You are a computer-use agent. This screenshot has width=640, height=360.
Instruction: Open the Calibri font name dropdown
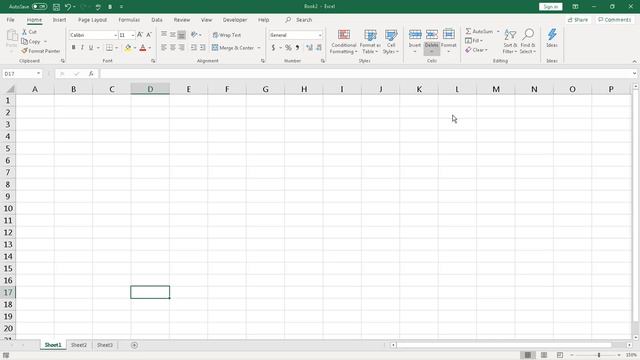[x=116, y=36]
